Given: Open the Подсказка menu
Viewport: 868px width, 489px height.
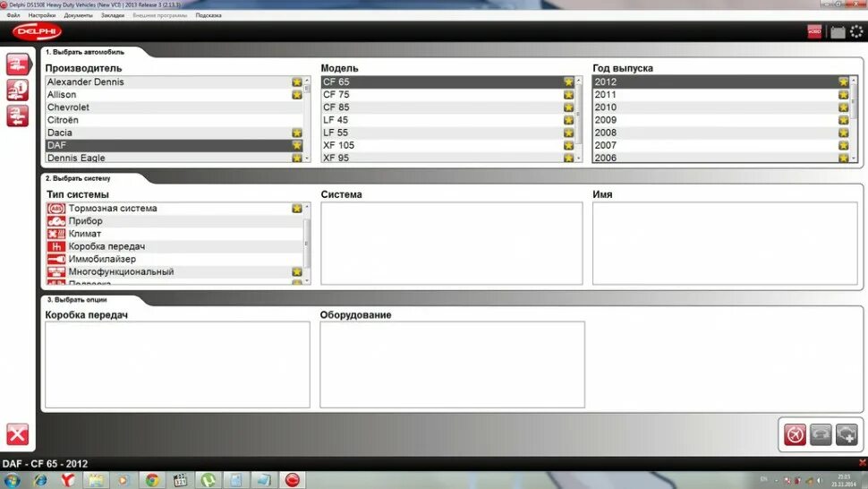Looking at the screenshot, I should [208, 15].
